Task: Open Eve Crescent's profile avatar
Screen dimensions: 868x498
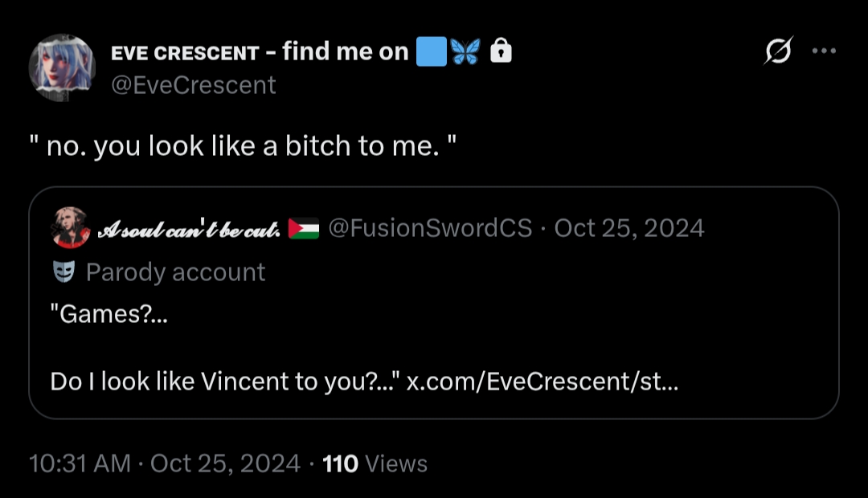Action: pyautogui.click(x=62, y=67)
